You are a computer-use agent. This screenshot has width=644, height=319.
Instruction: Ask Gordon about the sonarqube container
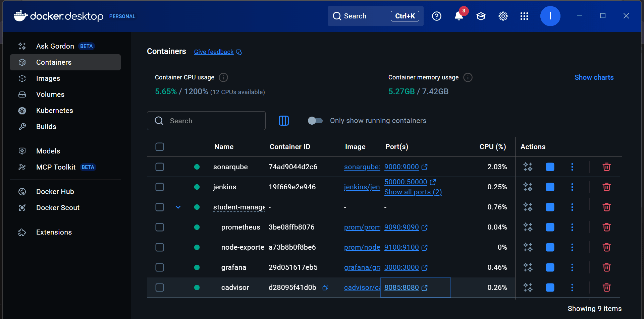coord(528,167)
